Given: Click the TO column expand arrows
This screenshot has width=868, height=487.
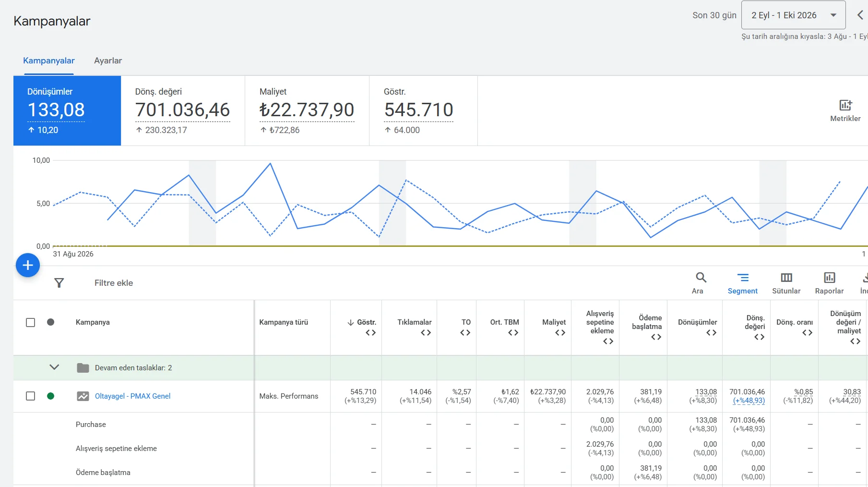Looking at the screenshot, I should pyautogui.click(x=465, y=333).
